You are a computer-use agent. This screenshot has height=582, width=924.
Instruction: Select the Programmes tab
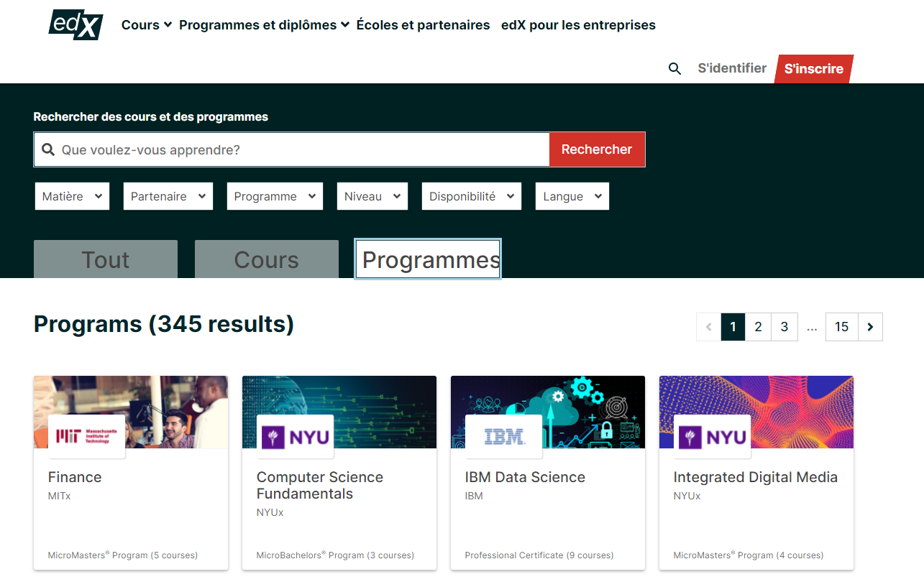tap(428, 259)
